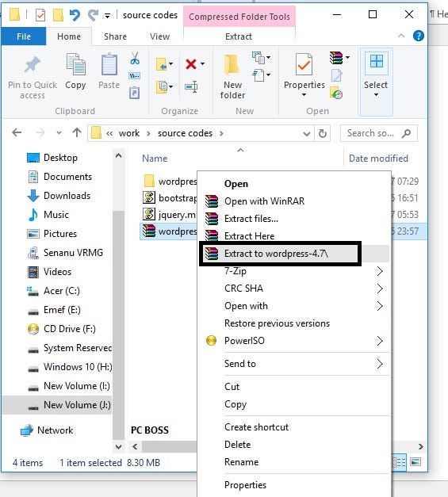Click the Paste icon in the ribbon
The width and height of the screenshot is (448, 497).
(109, 64)
